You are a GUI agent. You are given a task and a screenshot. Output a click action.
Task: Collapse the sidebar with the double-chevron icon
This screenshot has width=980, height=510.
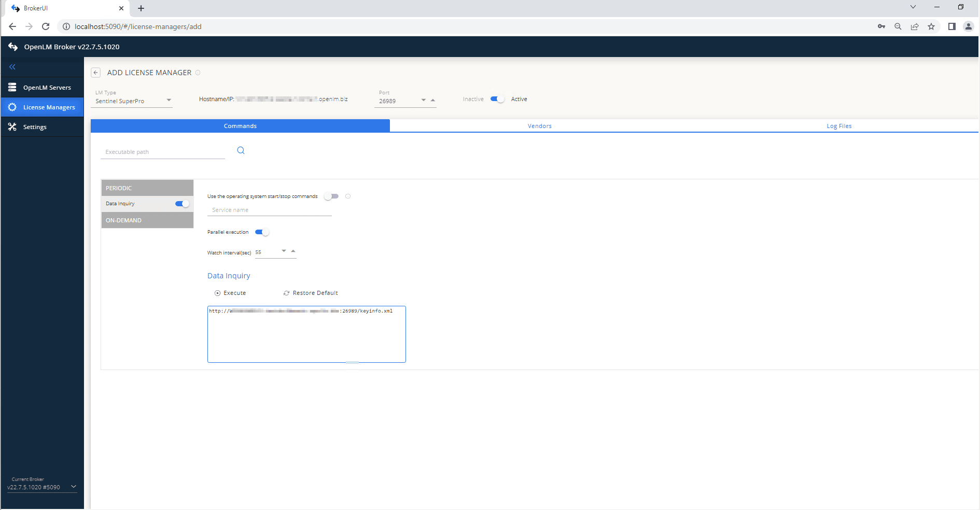[x=12, y=67]
